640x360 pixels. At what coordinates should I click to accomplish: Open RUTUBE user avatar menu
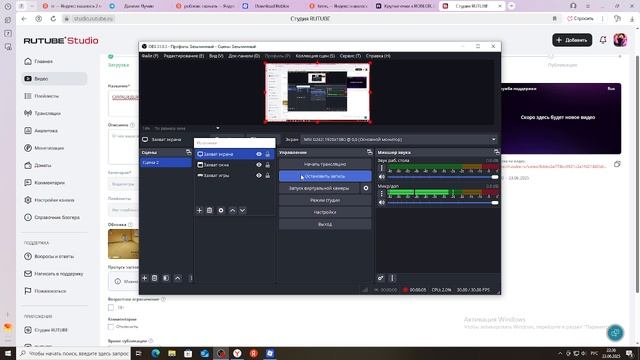620,40
